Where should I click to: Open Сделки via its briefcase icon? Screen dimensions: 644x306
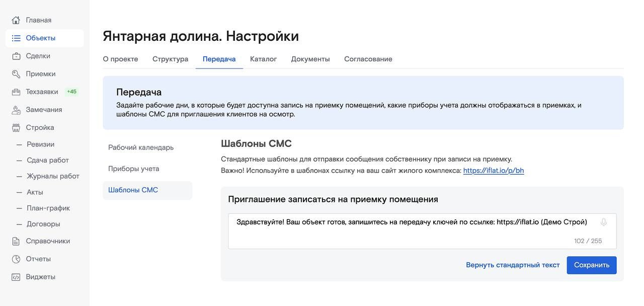point(16,56)
